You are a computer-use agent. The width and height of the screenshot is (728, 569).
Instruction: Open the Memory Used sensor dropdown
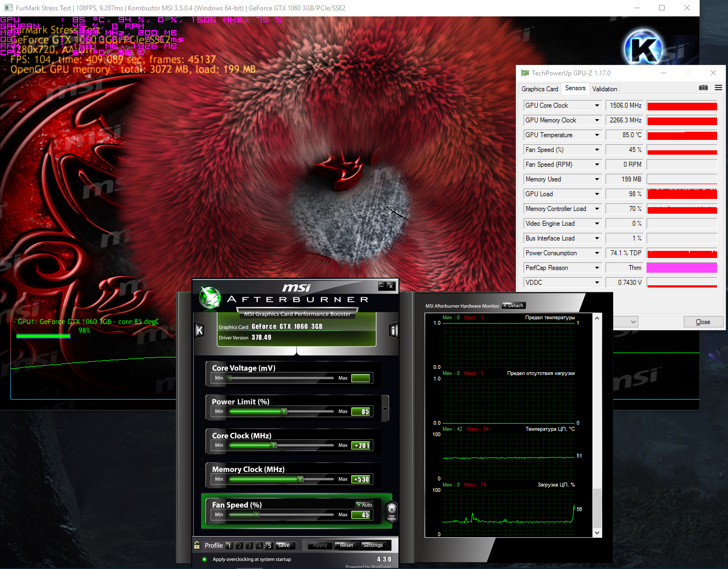click(x=597, y=179)
